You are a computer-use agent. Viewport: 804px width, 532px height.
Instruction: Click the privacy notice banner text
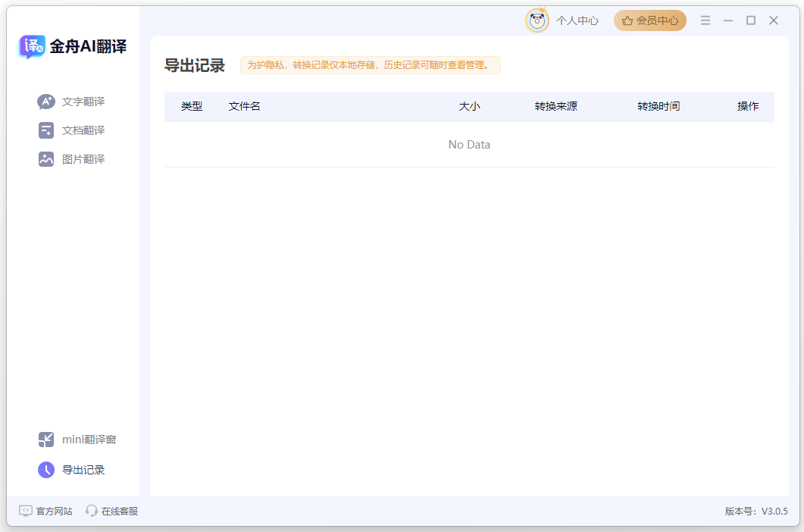370,65
